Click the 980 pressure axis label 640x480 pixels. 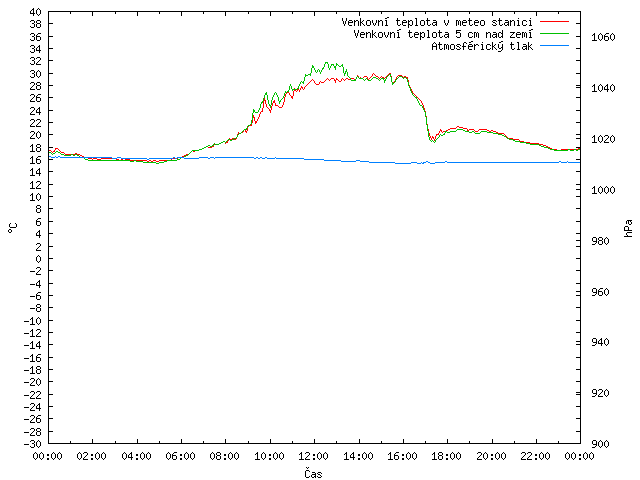click(x=600, y=241)
